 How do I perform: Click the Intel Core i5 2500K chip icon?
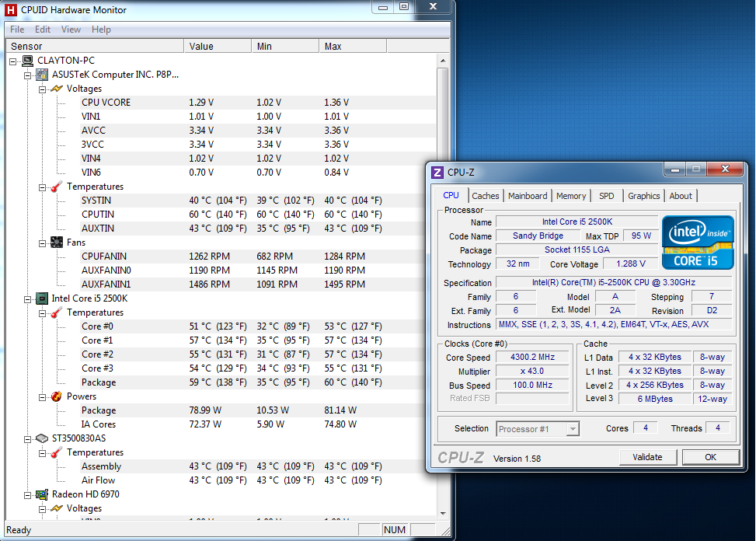point(42,298)
